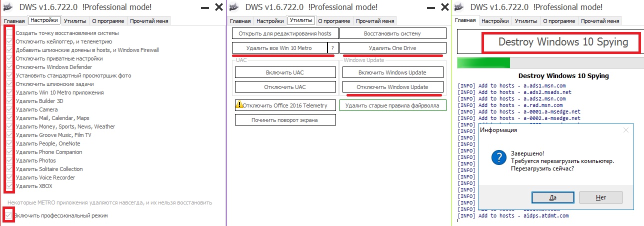Toggle the Создать точку восстановления системы checkbox
Viewport: 644px width, 226px height.
[x=9, y=33]
